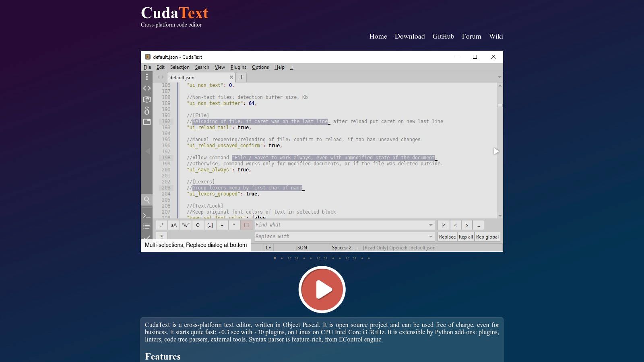Change line endings via LF status cell
Viewport: 644px width, 362px height.
tap(268, 248)
